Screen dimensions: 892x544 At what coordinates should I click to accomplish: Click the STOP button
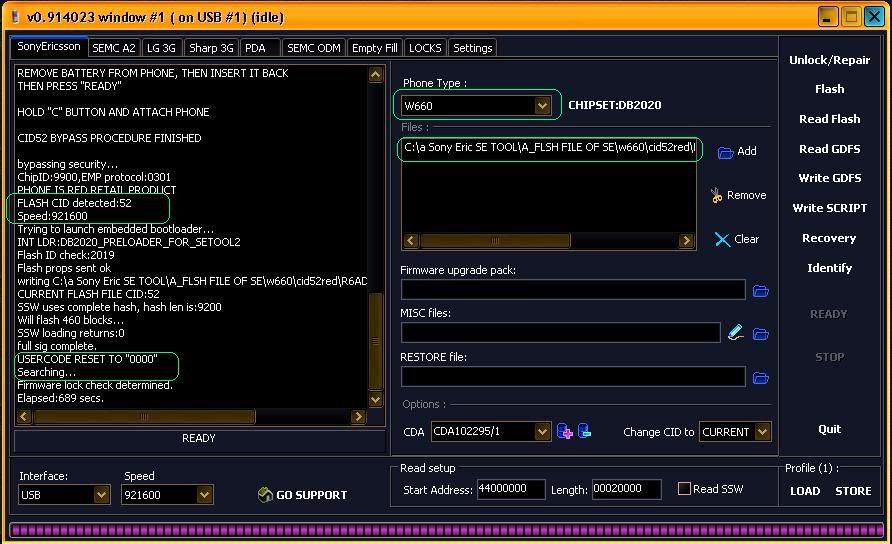coord(829,357)
